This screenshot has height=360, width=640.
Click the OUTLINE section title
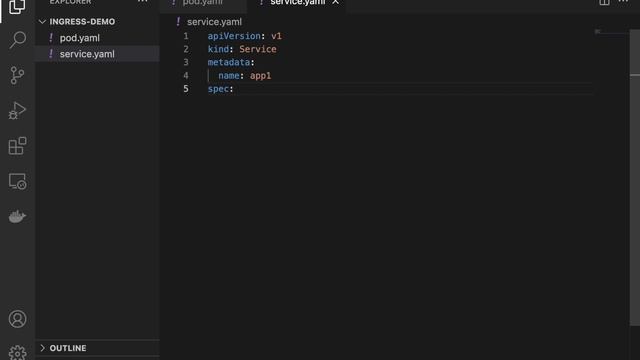(x=68, y=348)
